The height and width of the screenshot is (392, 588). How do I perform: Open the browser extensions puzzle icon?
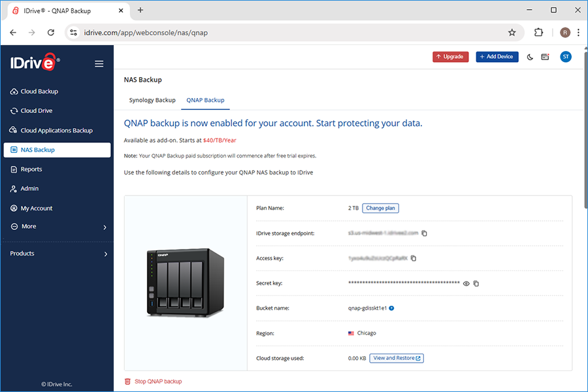coord(538,33)
